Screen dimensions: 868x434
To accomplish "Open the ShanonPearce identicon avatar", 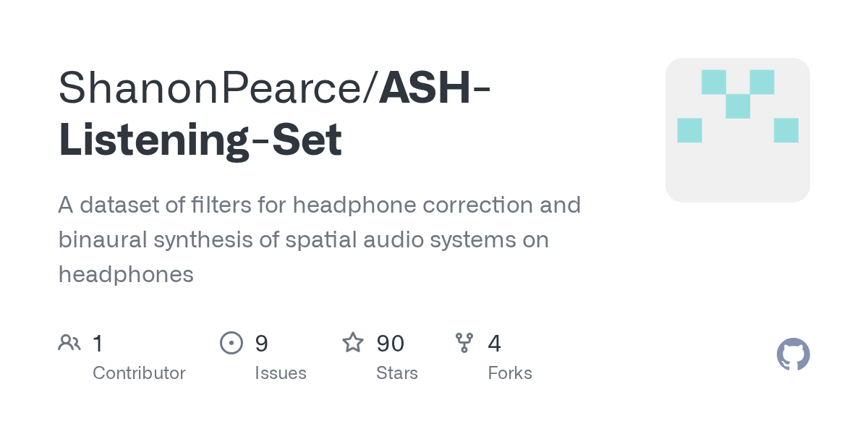I will tap(737, 130).
